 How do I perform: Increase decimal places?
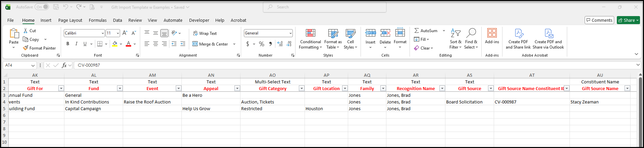click(280, 44)
